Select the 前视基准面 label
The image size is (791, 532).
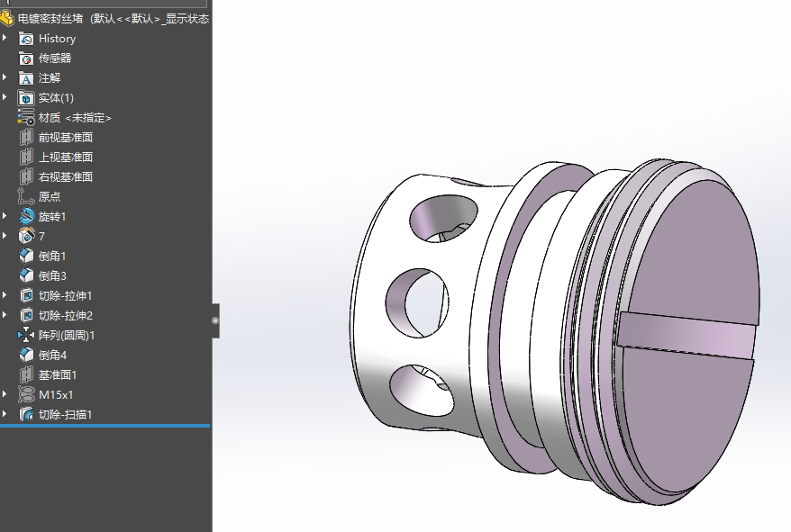tap(66, 138)
